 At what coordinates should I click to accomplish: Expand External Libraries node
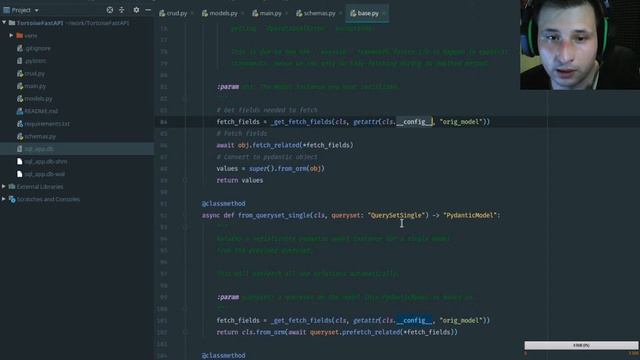coord(4,187)
